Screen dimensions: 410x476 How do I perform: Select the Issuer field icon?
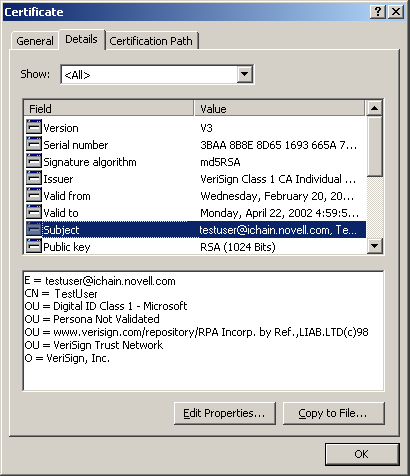(x=34, y=179)
